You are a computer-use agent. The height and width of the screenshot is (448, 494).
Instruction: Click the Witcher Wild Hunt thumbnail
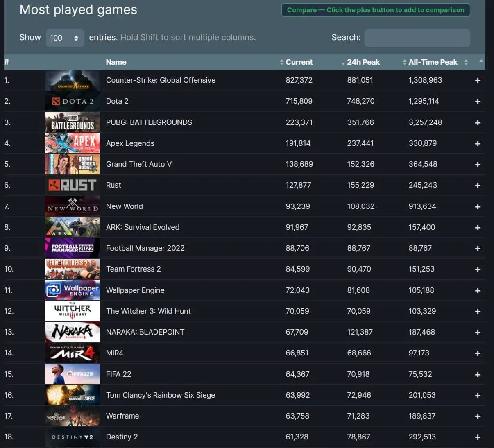click(x=73, y=311)
